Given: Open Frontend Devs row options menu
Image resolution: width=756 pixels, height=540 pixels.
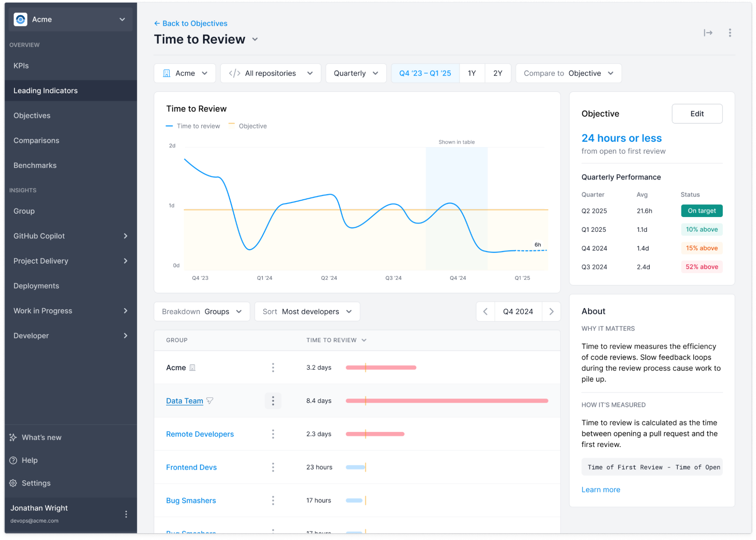Looking at the screenshot, I should (273, 467).
